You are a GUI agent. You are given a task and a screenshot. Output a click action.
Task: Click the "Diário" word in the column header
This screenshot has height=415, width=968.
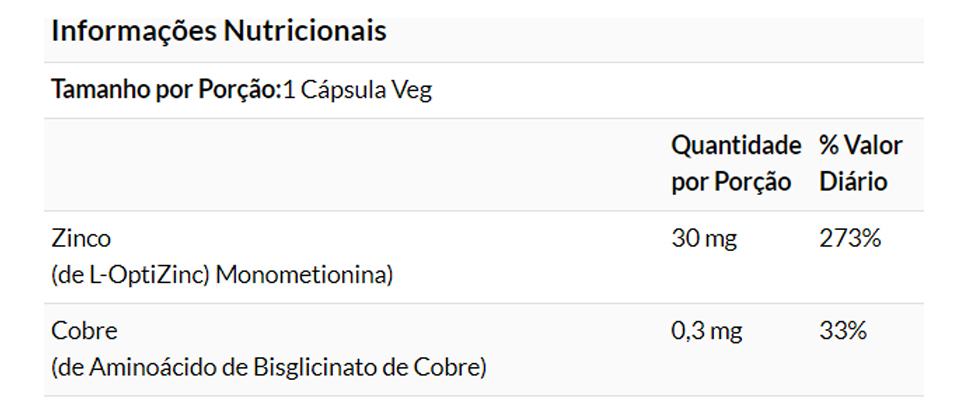pos(853,183)
